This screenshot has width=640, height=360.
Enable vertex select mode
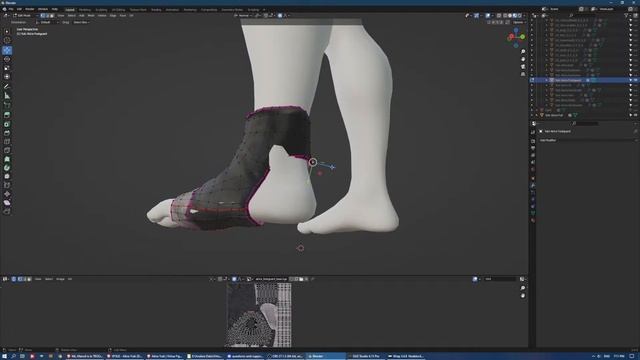click(x=42, y=16)
